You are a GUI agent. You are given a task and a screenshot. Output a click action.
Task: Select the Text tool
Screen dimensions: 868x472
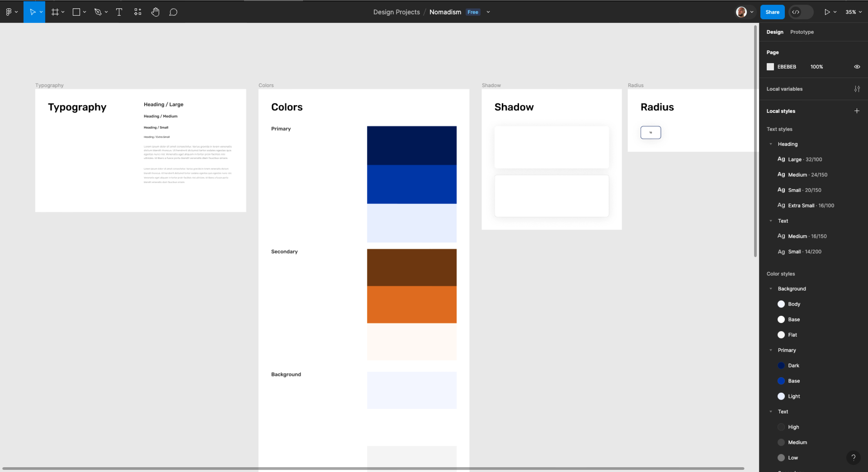[x=119, y=12]
